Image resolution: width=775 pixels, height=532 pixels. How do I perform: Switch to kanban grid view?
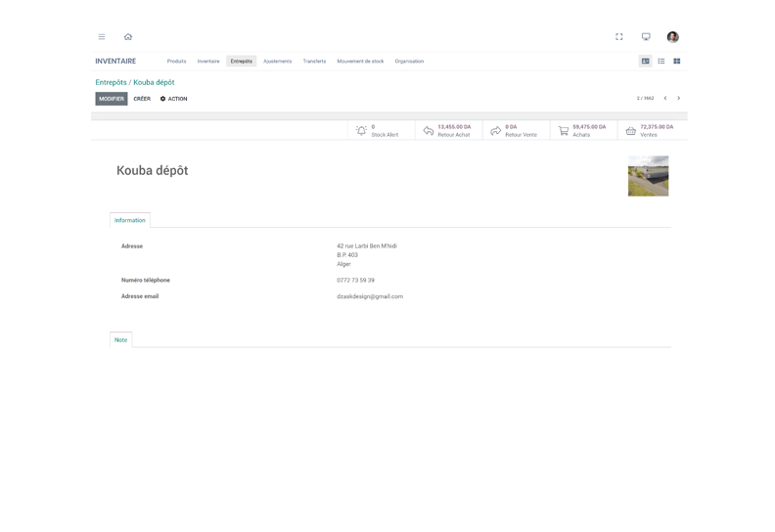[x=676, y=62]
